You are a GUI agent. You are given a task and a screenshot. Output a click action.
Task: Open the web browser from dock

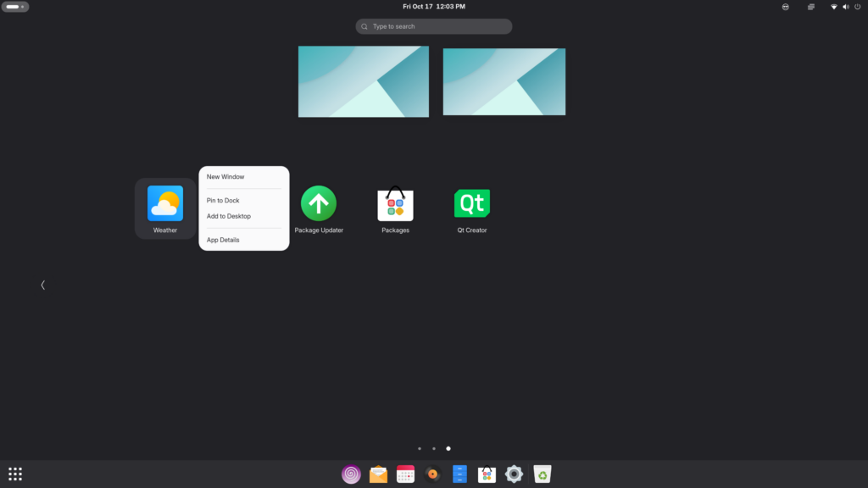click(351, 474)
